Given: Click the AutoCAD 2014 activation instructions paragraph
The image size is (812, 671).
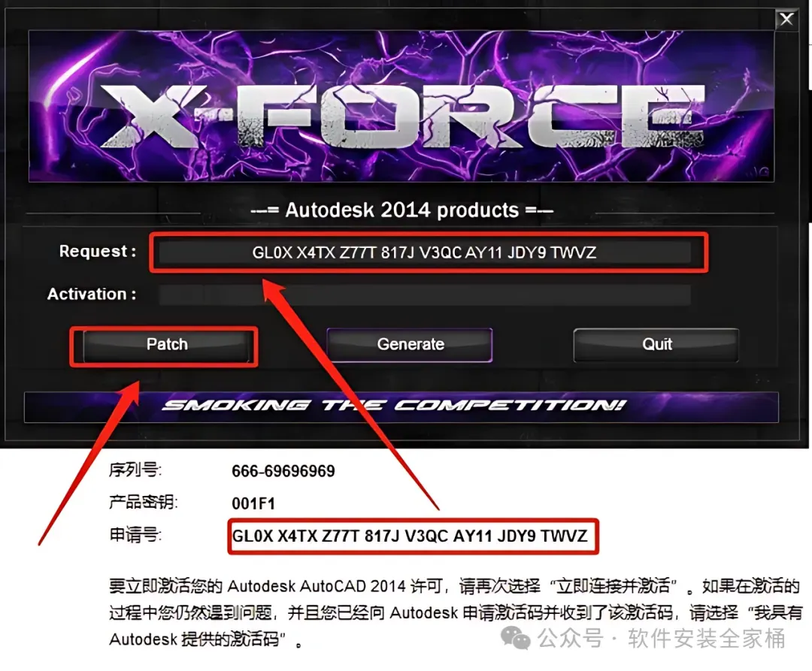Looking at the screenshot, I should [455, 613].
